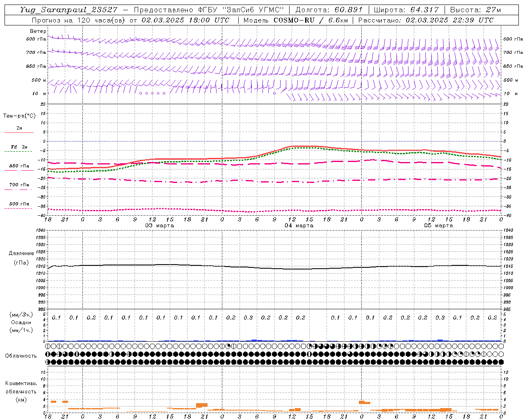This screenshot has width=525, height=420.
Task: Click the longitude value Долгота: 60.891
Action: 329,10
